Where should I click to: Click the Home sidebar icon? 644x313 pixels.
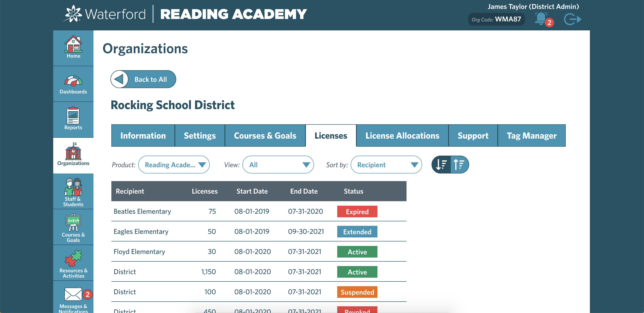point(73,46)
